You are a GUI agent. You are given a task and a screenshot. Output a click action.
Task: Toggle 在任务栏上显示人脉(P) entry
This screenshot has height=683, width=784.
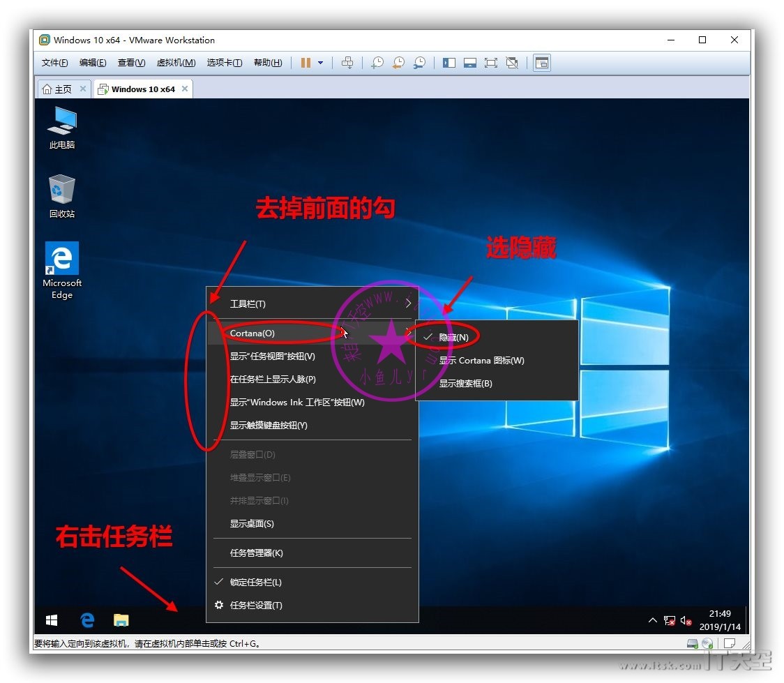(312, 380)
